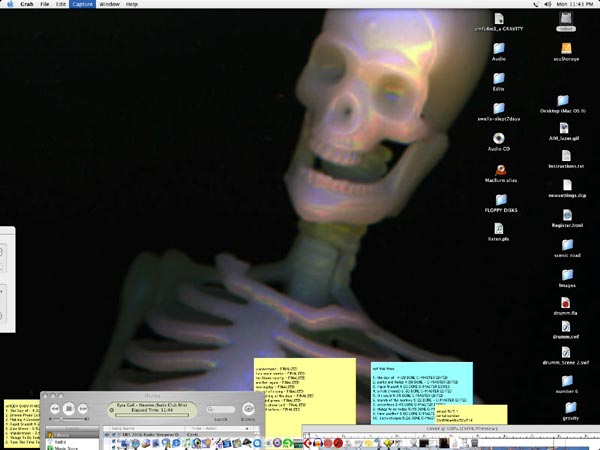Click the menu bar clock showing Mon 11:41 PM

click(x=575, y=4)
